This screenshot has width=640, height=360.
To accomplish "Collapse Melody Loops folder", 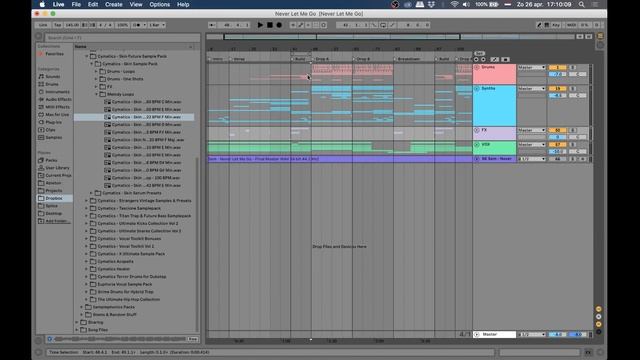I will point(96,94).
